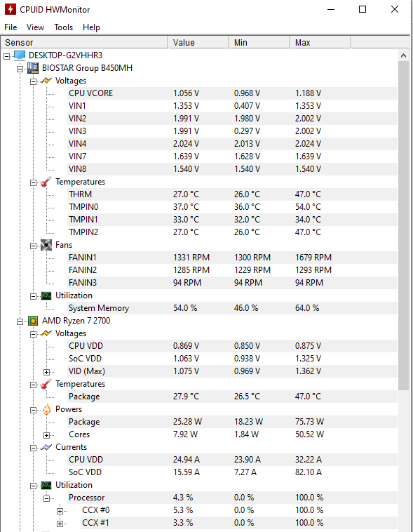Click the vertical scrollbar thumb
This screenshot has height=532, width=413.
pyautogui.click(x=403, y=225)
